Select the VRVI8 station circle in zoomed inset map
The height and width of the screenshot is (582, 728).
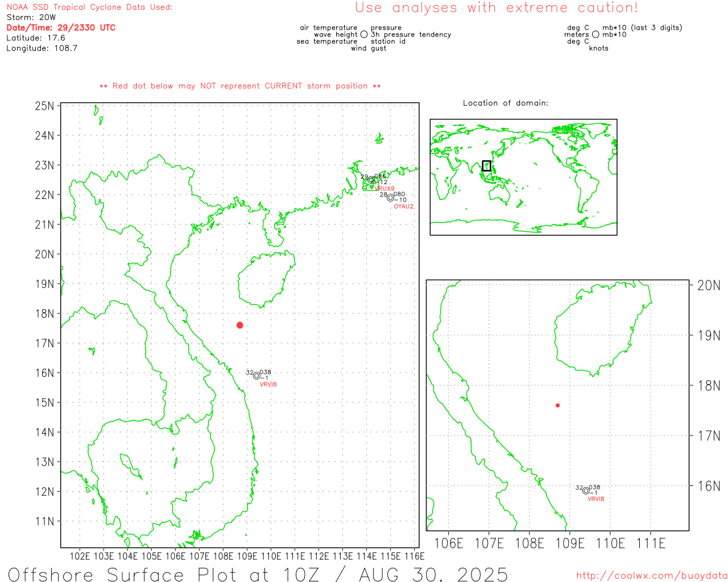click(x=586, y=490)
